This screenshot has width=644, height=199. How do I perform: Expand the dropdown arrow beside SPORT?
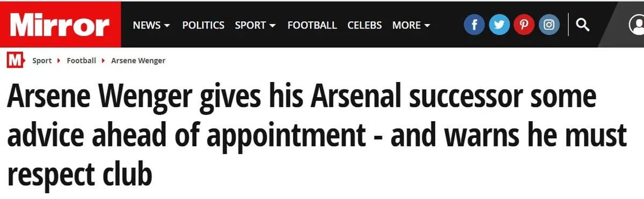tap(273, 26)
